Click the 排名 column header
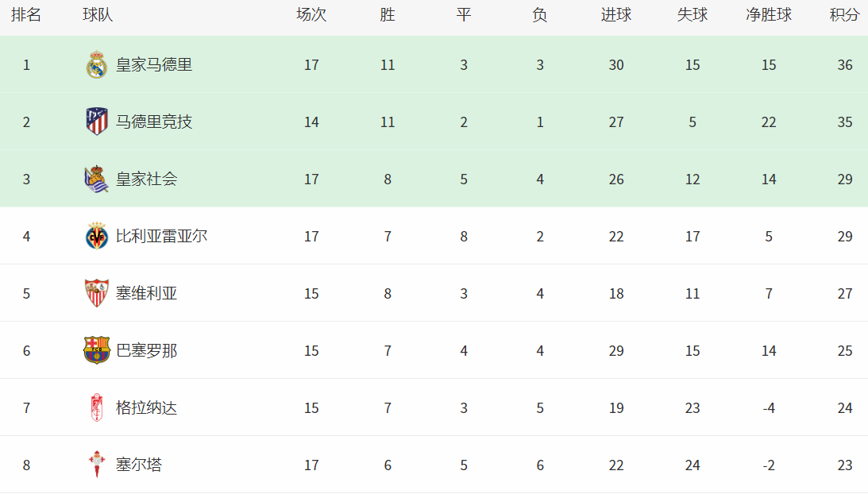868x494 pixels. tap(26, 15)
